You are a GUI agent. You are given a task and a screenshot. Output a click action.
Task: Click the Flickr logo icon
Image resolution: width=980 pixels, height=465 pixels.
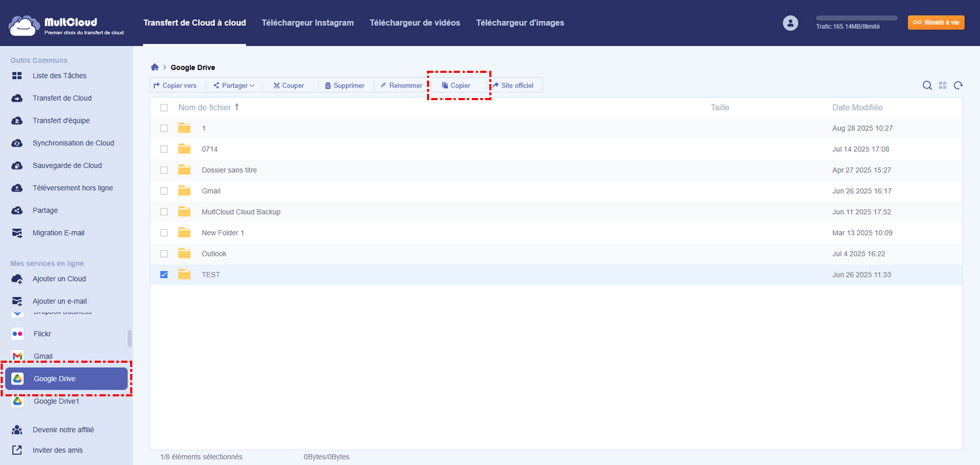click(x=17, y=333)
